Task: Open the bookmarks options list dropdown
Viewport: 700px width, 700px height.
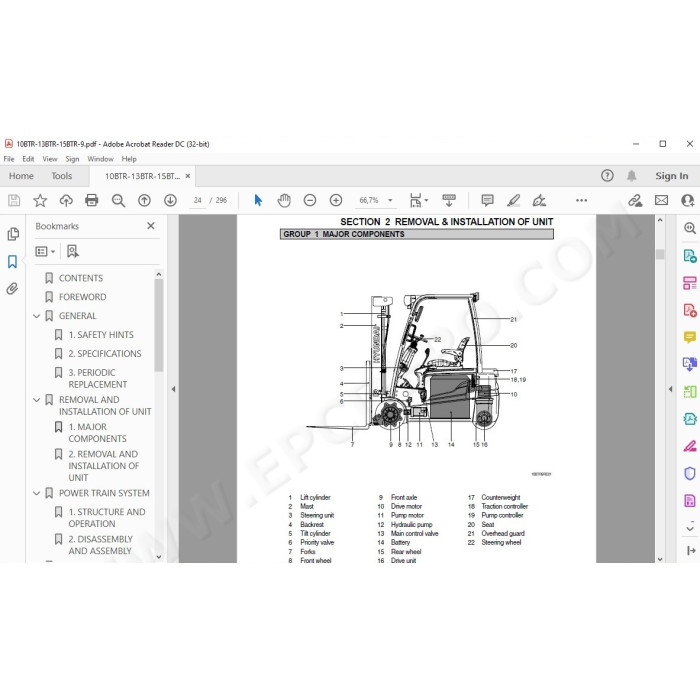Action: pyautogui.click(x=45, y=251)
